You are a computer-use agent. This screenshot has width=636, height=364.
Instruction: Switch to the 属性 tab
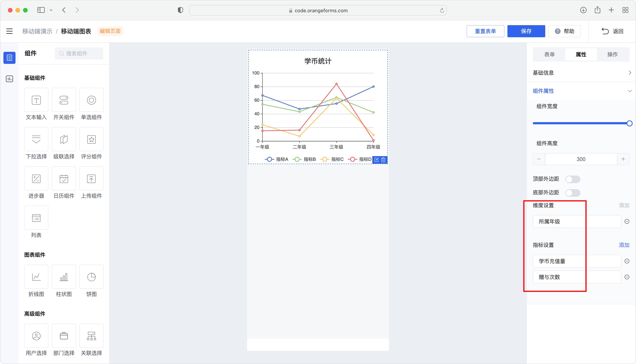click(x=581, y=54)
